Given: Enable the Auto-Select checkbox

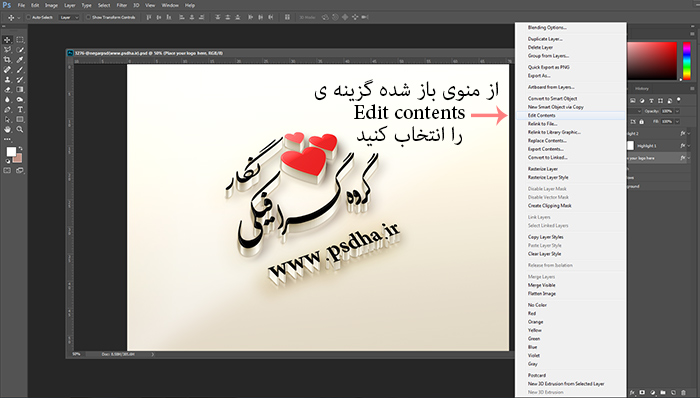Looking at the screenshot, I should pos(28,17).
